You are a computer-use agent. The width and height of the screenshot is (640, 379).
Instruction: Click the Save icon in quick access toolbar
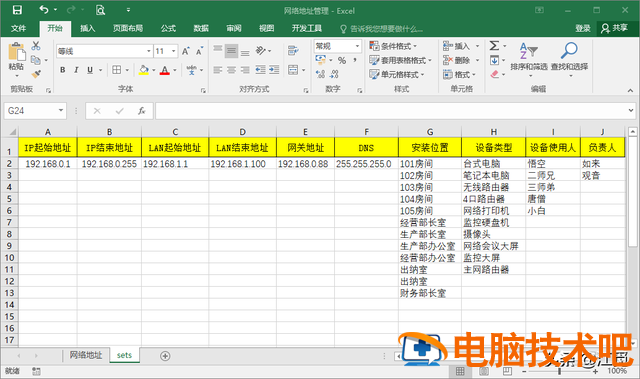[17, 10]
